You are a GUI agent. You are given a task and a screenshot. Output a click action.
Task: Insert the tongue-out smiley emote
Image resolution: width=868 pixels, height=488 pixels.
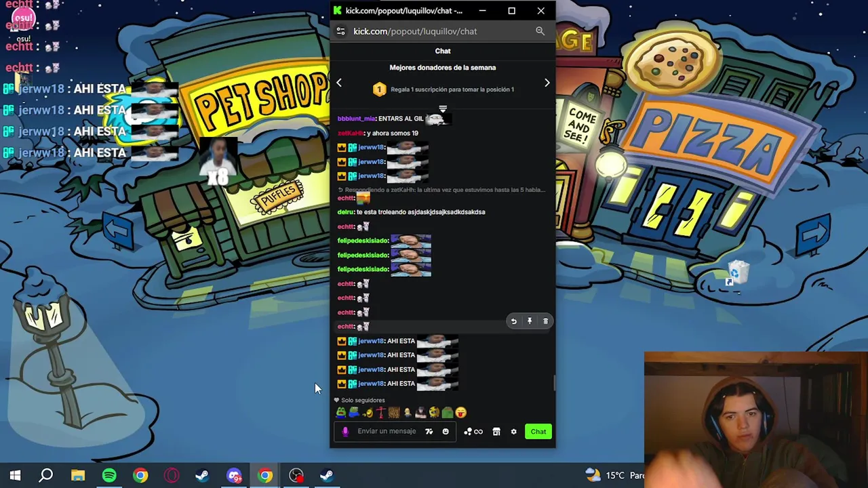tap(461, 412)
